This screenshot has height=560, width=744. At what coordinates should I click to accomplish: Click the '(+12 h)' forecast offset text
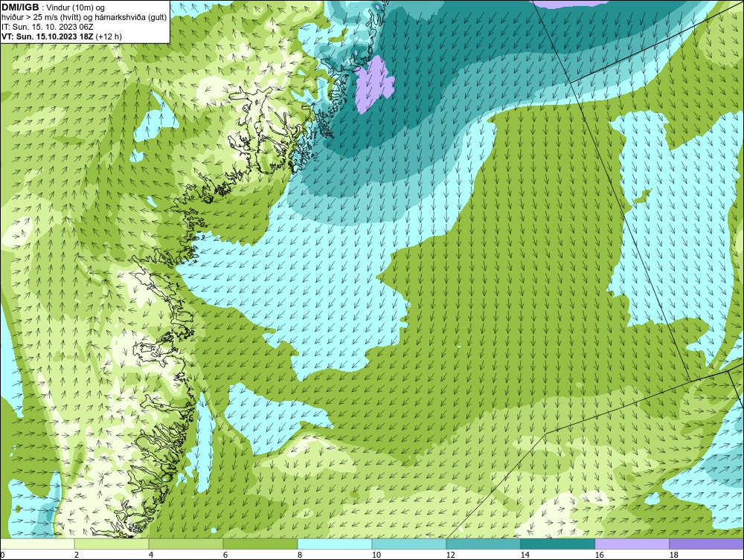(109, 36)
